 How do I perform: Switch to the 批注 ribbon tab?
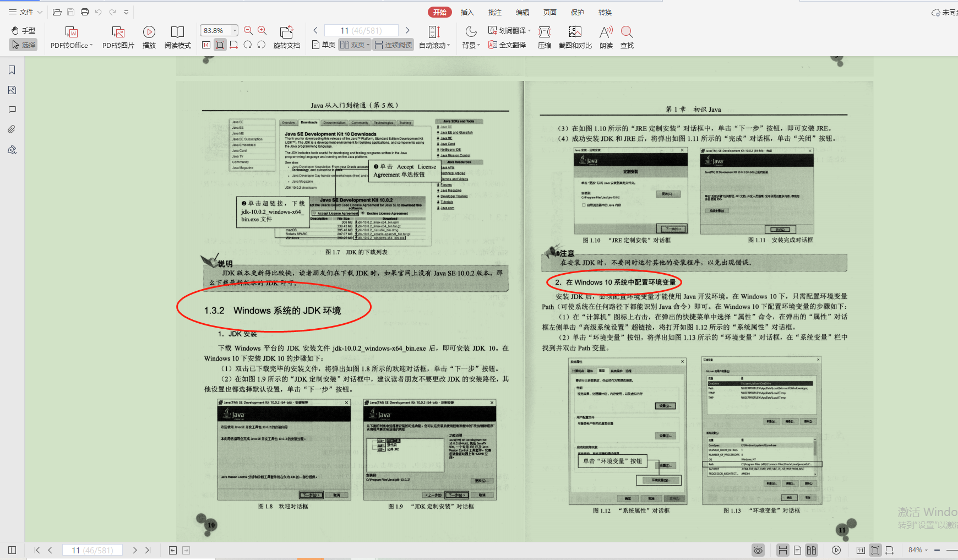pos(494,12)
